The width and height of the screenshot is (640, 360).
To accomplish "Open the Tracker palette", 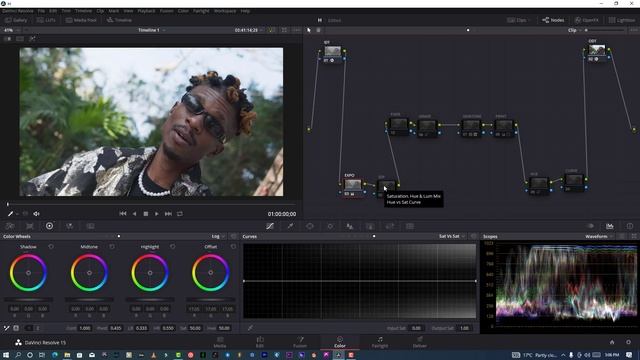I will (x=330, y=226).
